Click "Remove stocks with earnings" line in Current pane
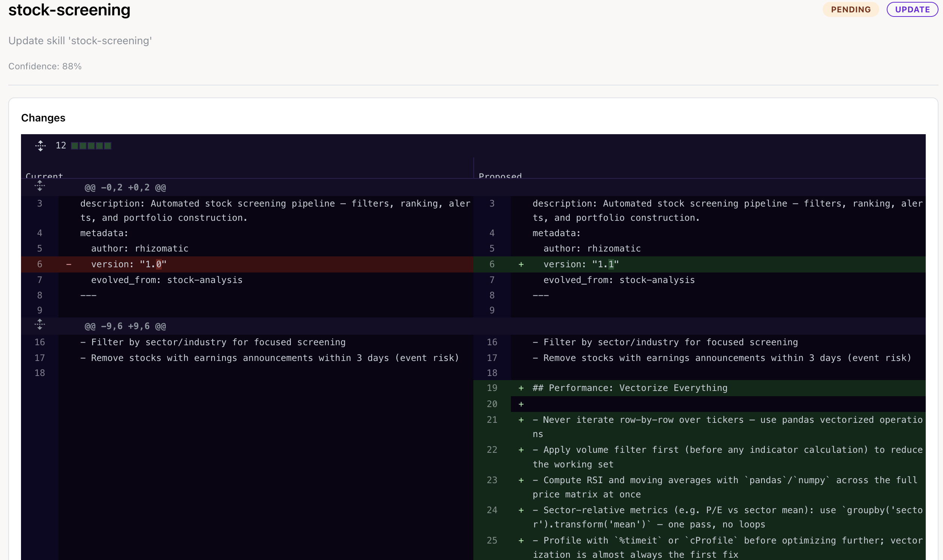 pyautogui.click(x=270, y=358)
